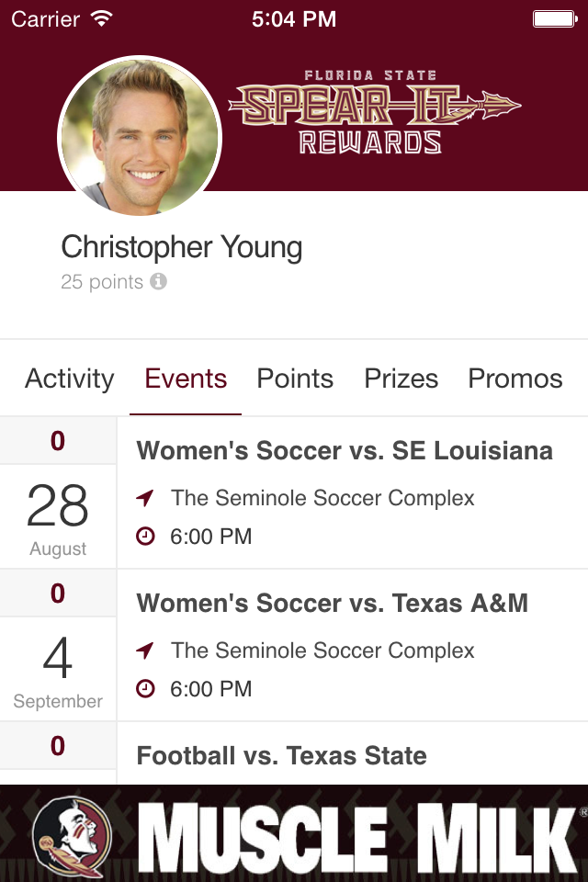Switch to the Activity tab

coord(69,379)
